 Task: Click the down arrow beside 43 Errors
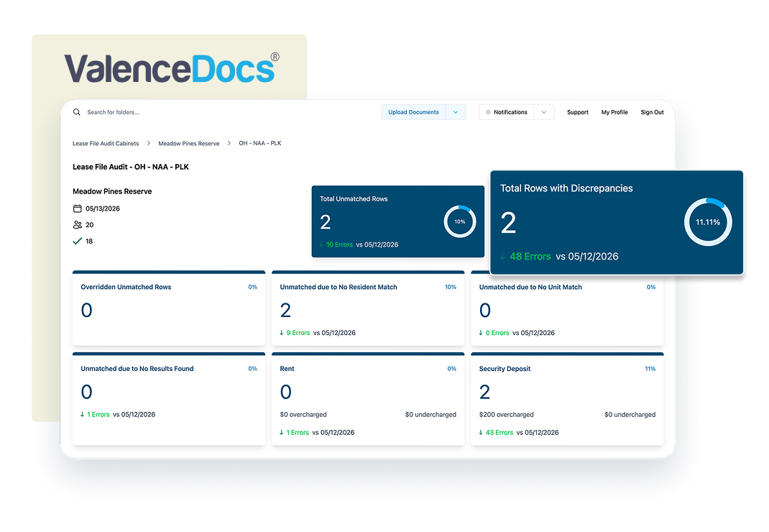pos(481,432)
